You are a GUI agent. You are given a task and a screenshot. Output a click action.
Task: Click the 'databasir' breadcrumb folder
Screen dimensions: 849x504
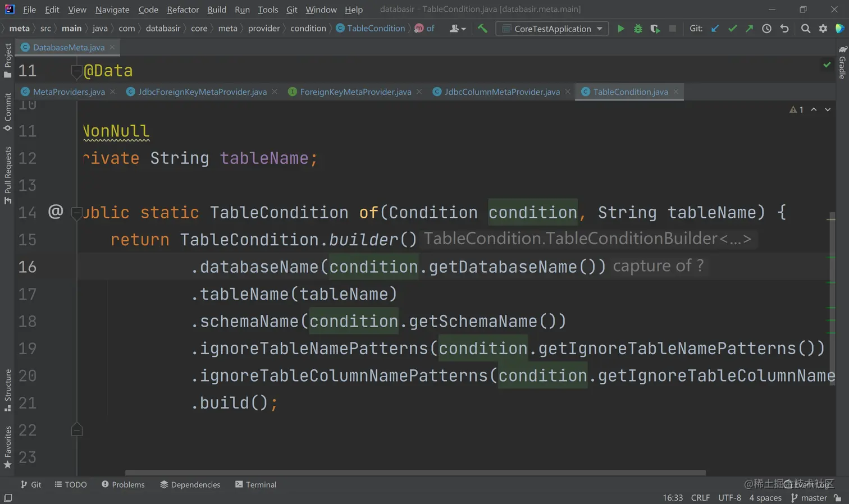163,29
